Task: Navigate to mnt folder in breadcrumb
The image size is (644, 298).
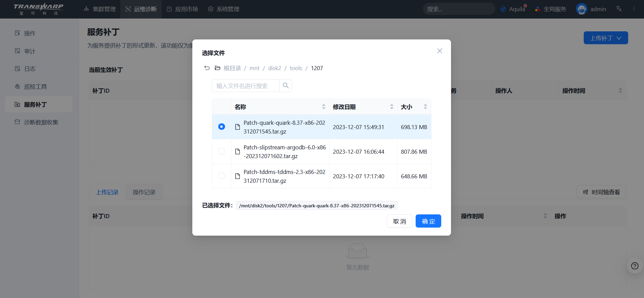Action: click(x=254, y=68)
